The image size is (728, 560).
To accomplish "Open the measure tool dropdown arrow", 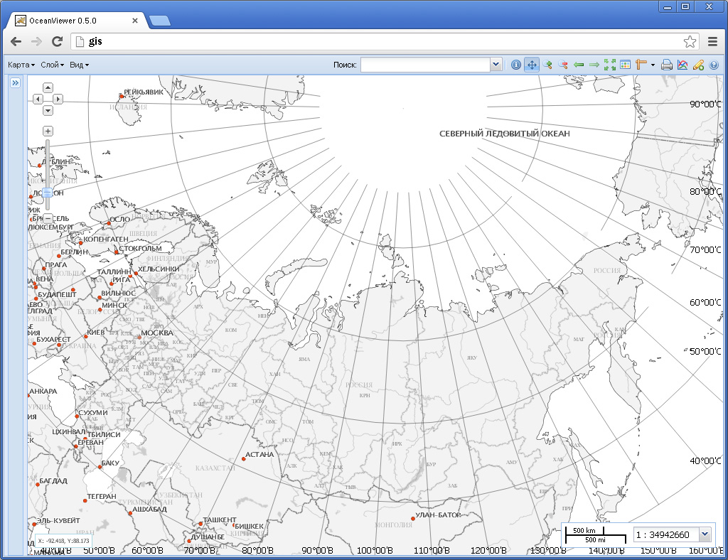I will [653, 65].
